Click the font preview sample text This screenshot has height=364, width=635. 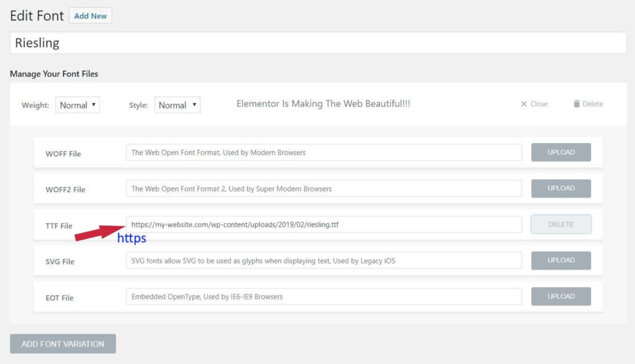323,104
